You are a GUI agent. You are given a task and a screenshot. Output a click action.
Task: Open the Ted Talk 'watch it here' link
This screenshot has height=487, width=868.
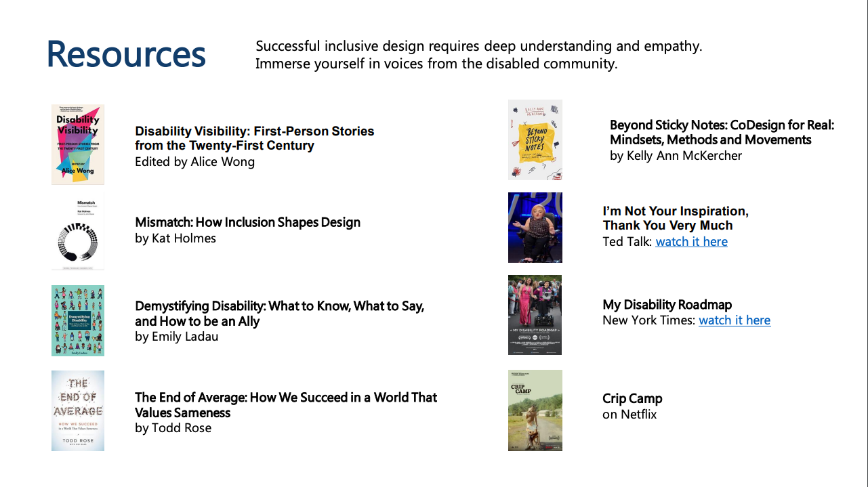point(692,242)
